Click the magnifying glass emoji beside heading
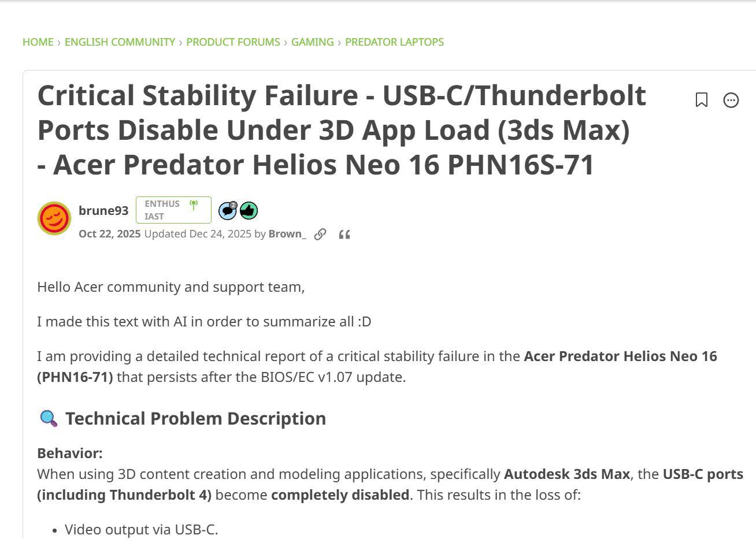This screenshot has width=756, height=539. point(49,418)
